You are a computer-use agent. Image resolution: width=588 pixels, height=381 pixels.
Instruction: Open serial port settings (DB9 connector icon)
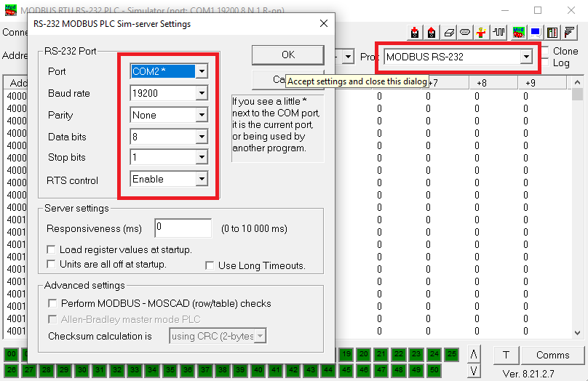tap(465, 33)
